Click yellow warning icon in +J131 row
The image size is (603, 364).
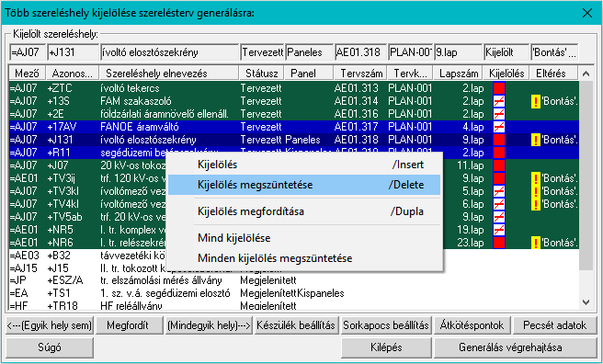(536, 140)
